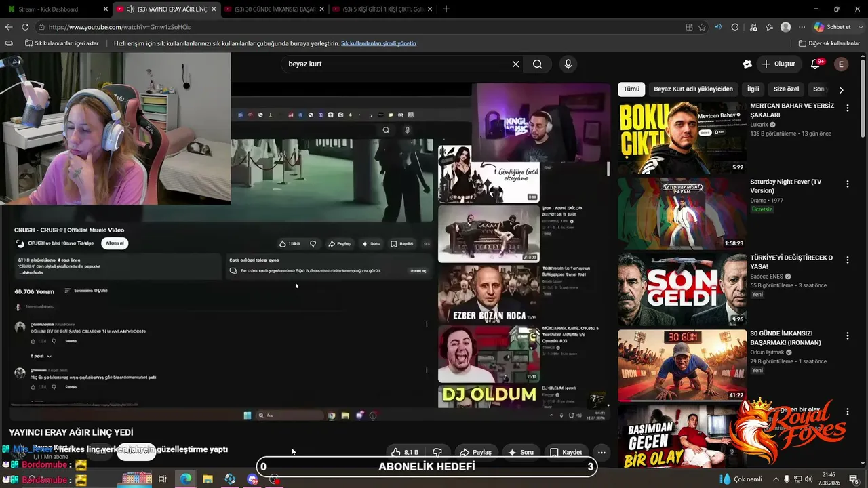Click the taskbar clock showing 21:46

click(829, 479)
